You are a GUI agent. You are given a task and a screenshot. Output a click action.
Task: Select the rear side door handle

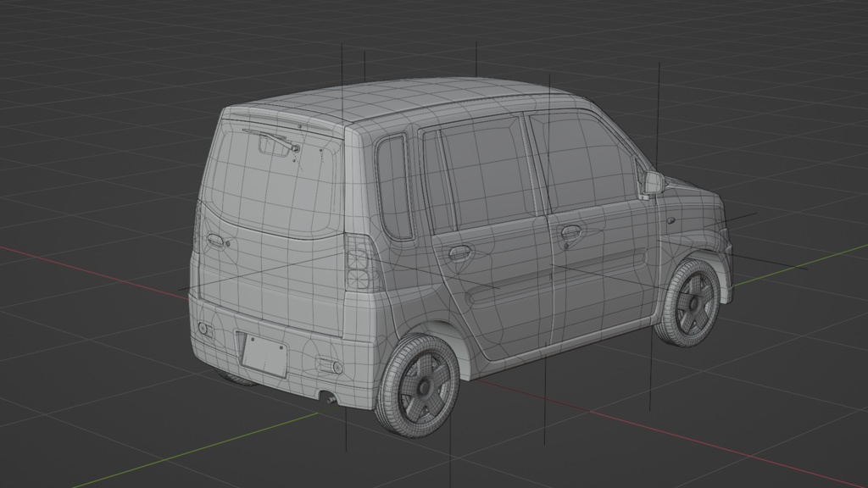pos(459,252)
